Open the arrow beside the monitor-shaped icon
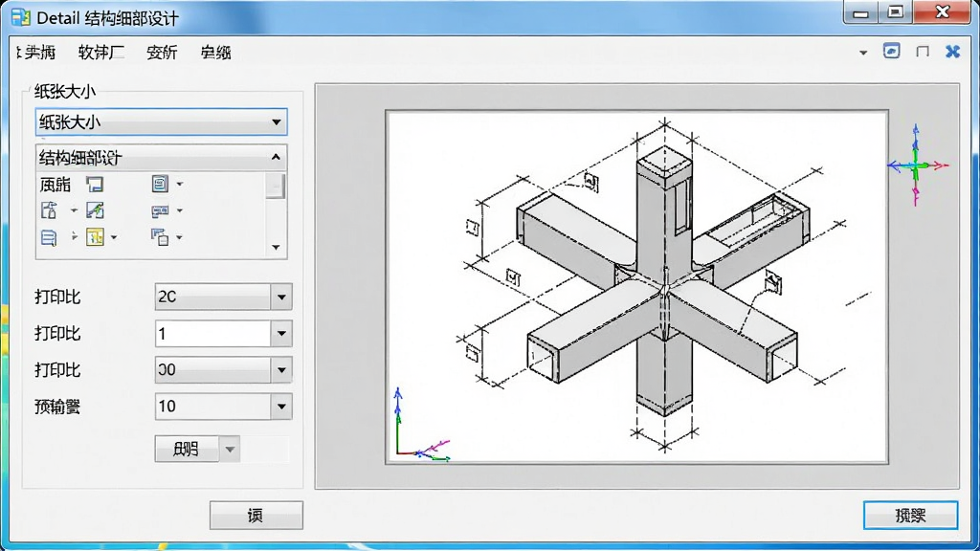 point(179,211)
